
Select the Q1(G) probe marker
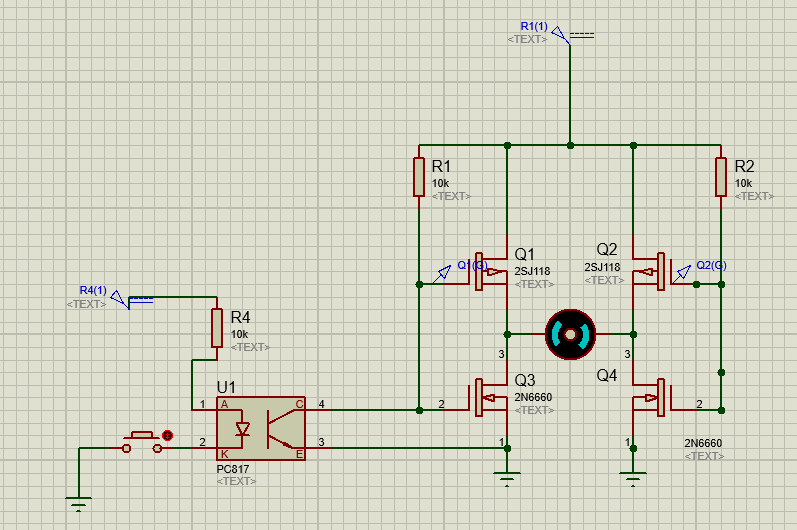point(442,274)
